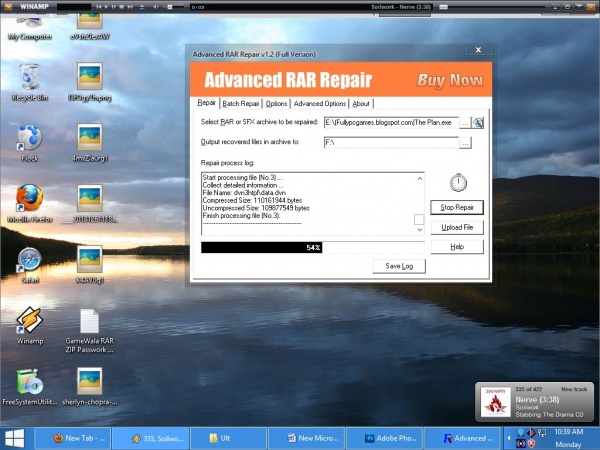Click red shield security tray icon

point(531,444)
